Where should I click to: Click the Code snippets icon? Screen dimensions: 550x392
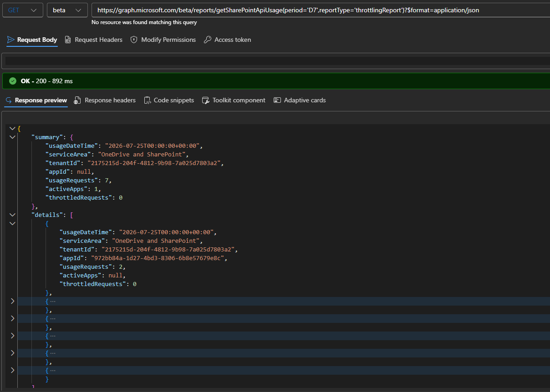click(x=147, y=101)
